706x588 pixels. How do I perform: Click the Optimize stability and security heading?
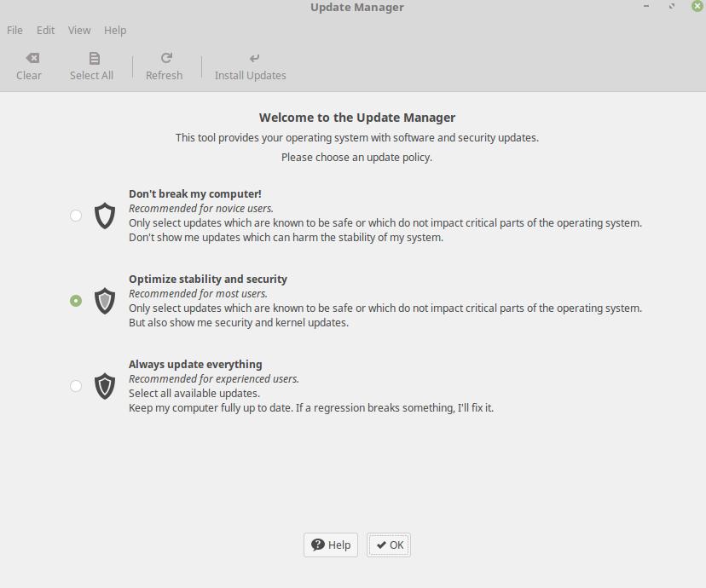(208, 279)
